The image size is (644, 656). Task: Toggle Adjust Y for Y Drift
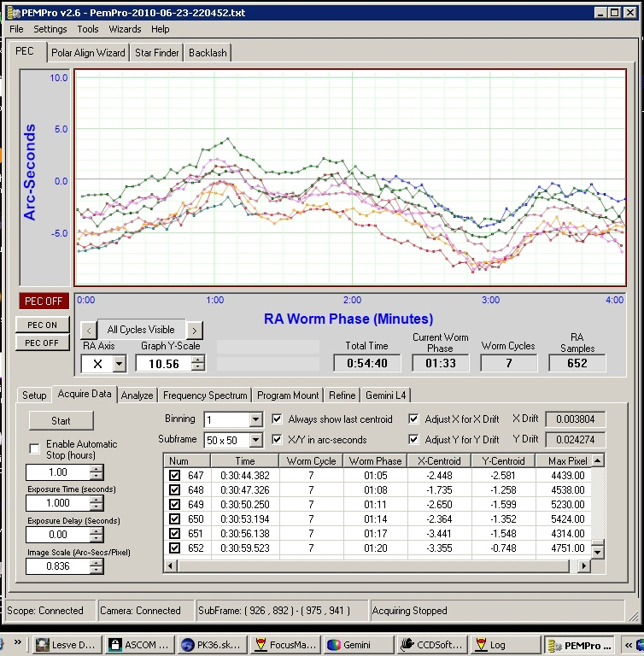pos(413,439)
